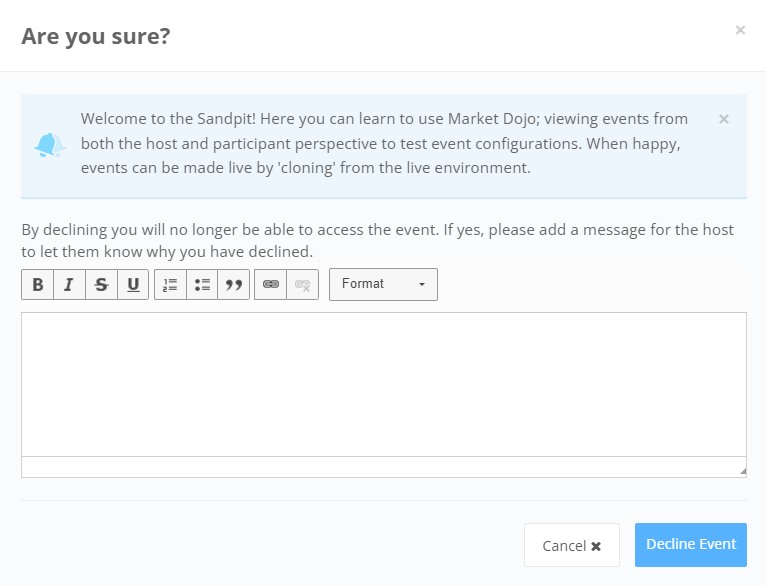
Task: Dismiss the Sandpit welcome notice
Action: click(724, 119)
